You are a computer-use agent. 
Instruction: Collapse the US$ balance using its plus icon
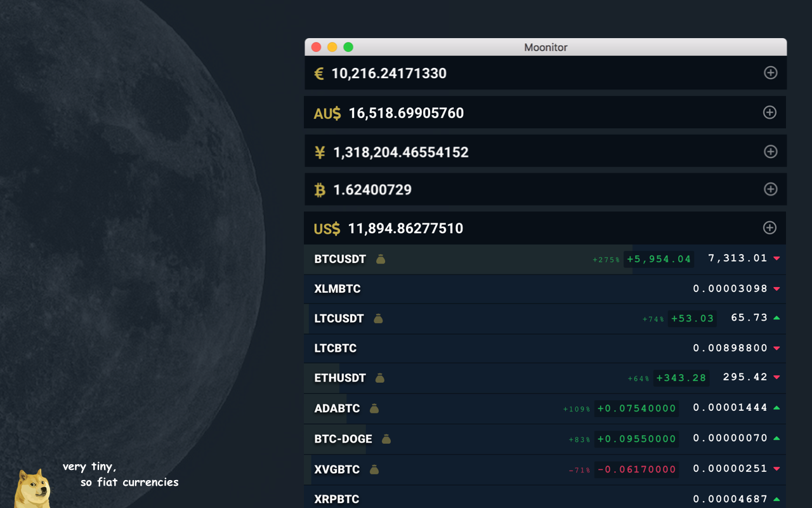pos(769,228)
